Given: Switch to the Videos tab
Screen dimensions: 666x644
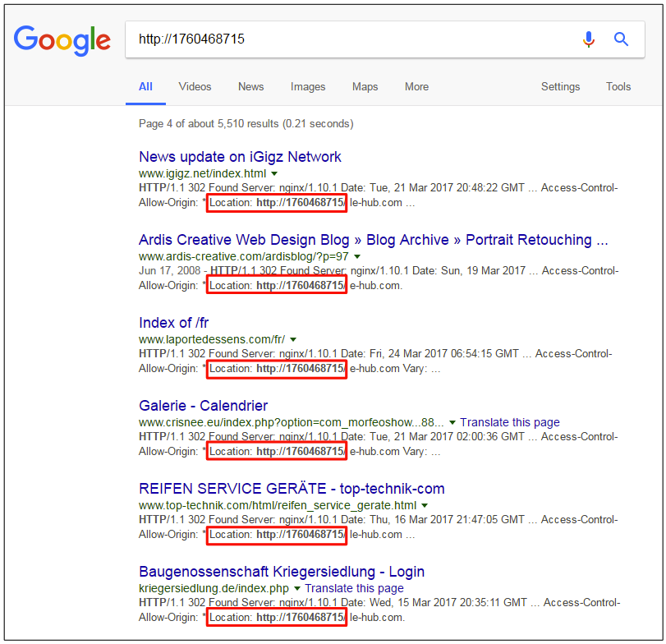Looking at the screenshot, I should (195, 86).
